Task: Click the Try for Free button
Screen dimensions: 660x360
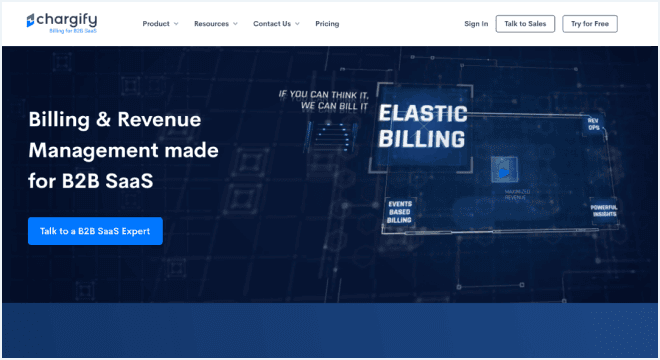Action: 590,24
